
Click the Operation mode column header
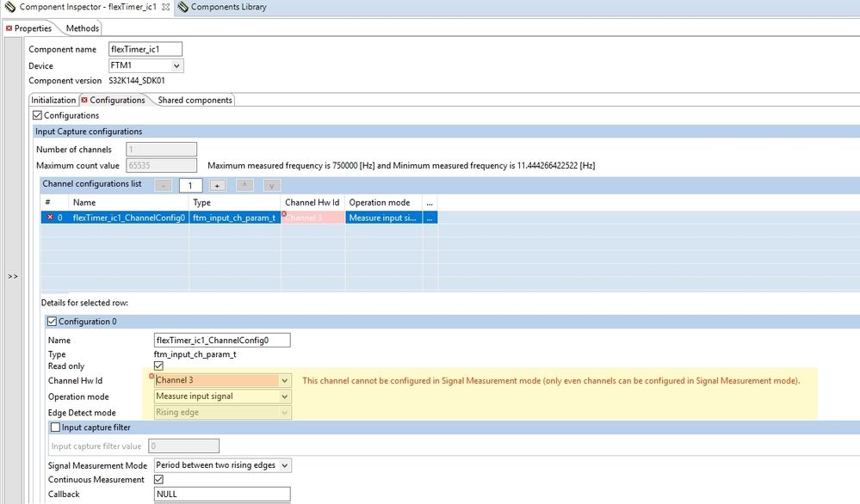[383, 202]
